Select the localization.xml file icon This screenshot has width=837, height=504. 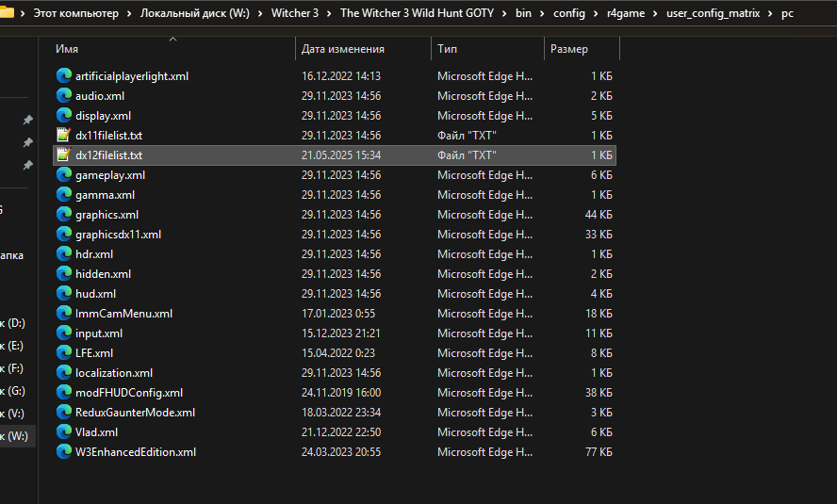coord(64,372)
